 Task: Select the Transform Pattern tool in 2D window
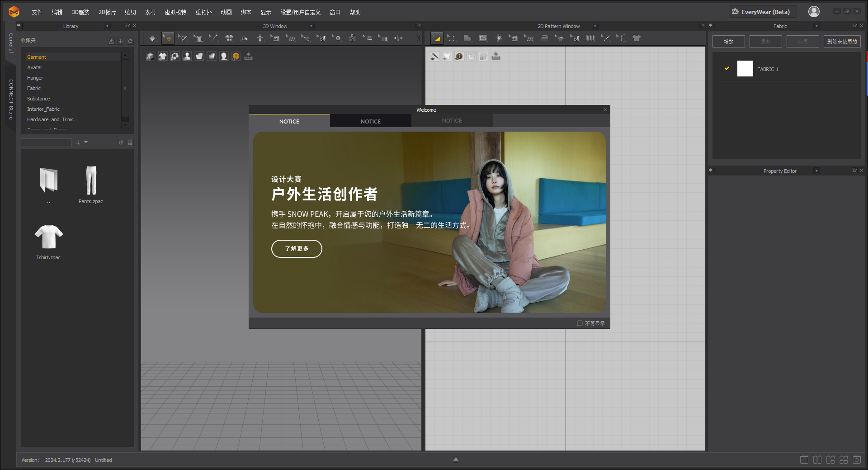pos(437,38)
